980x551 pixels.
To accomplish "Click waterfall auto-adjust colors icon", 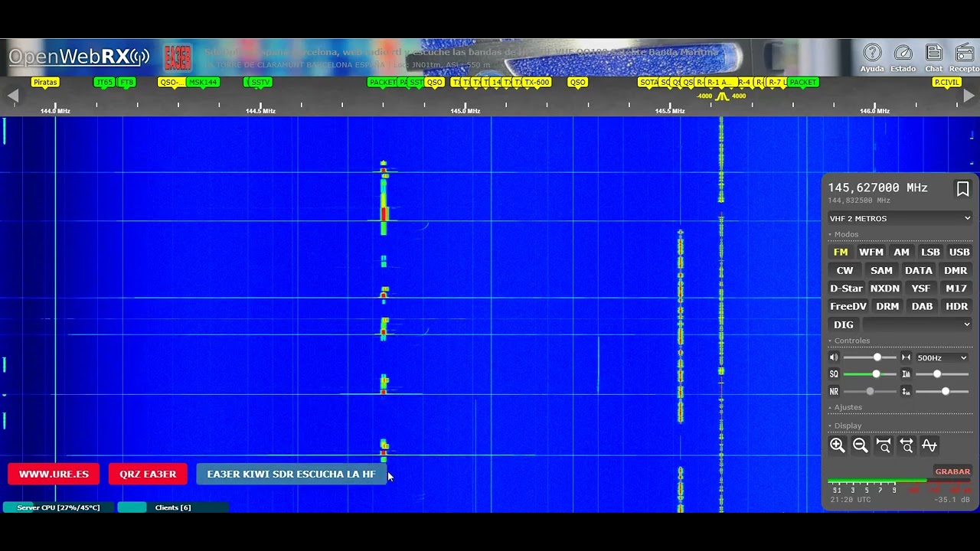I will 906,374.
